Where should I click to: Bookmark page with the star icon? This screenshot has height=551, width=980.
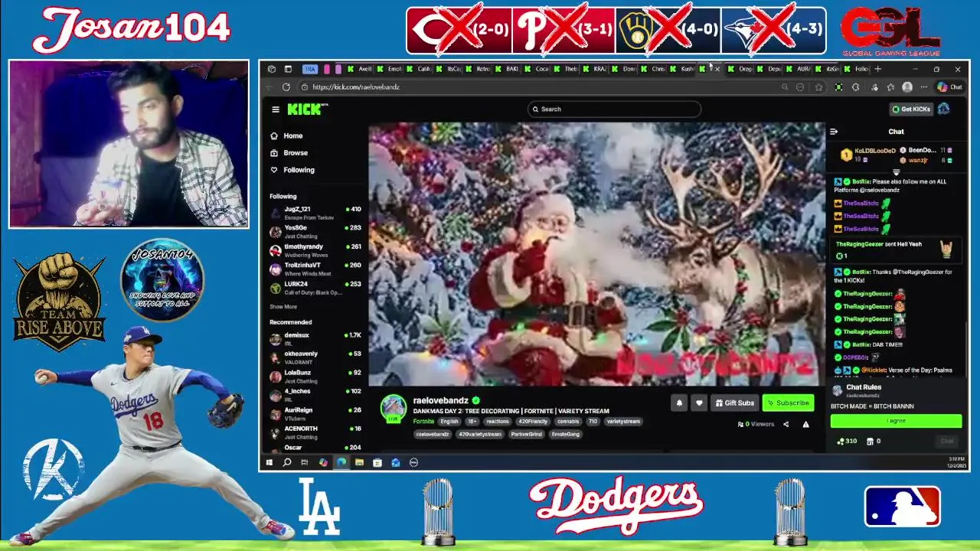pos(819,87)
